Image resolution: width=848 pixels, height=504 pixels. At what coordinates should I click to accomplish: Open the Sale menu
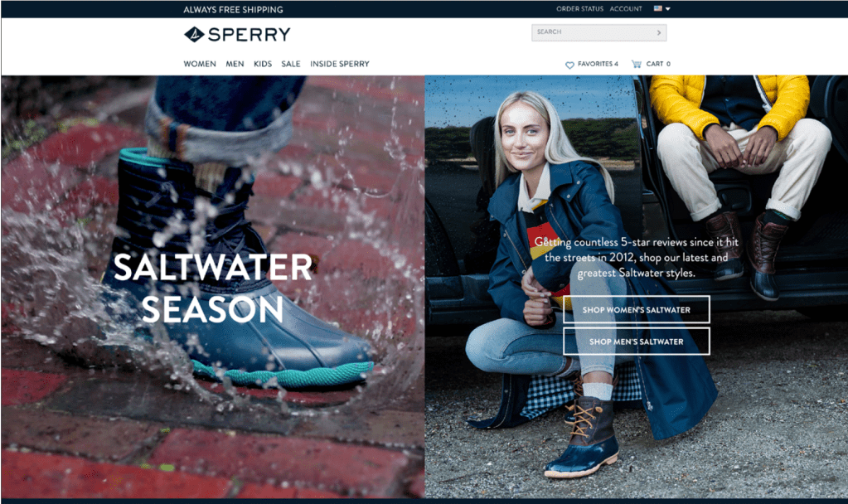click(x=291, y=64)
